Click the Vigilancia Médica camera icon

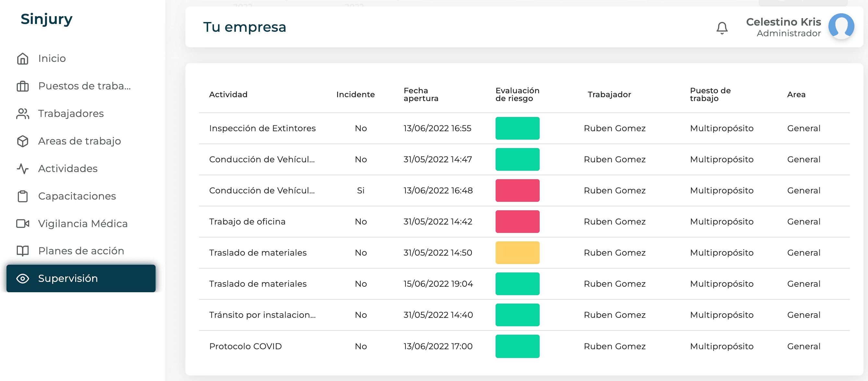click(23, 223)
